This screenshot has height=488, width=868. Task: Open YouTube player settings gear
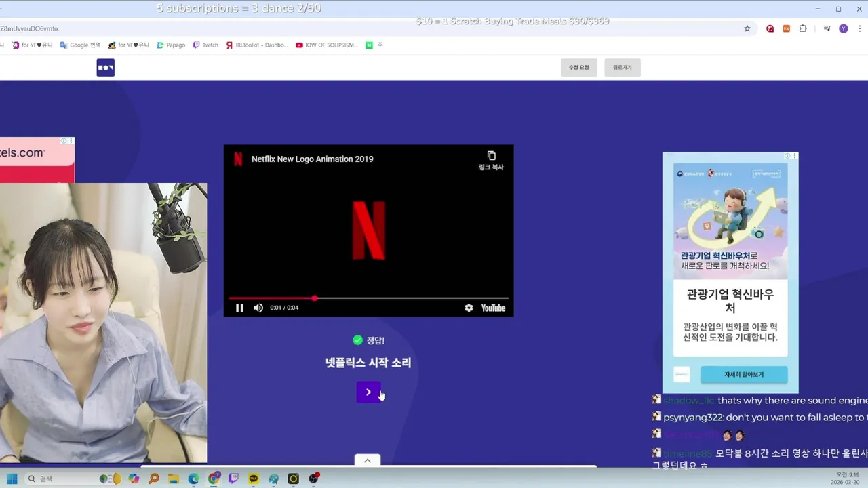pos(469,308)
